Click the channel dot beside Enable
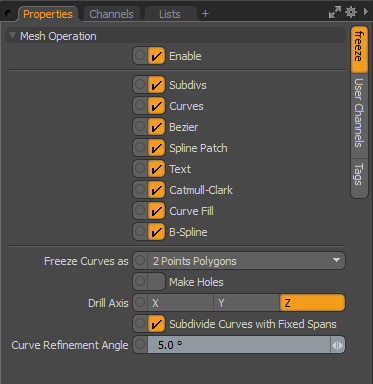This screenshot has height=384, width=373. [x=140, y=56]
